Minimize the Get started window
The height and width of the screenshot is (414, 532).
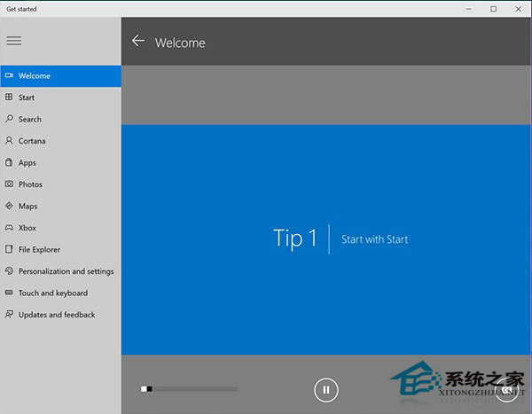click(x=469, y=9)
